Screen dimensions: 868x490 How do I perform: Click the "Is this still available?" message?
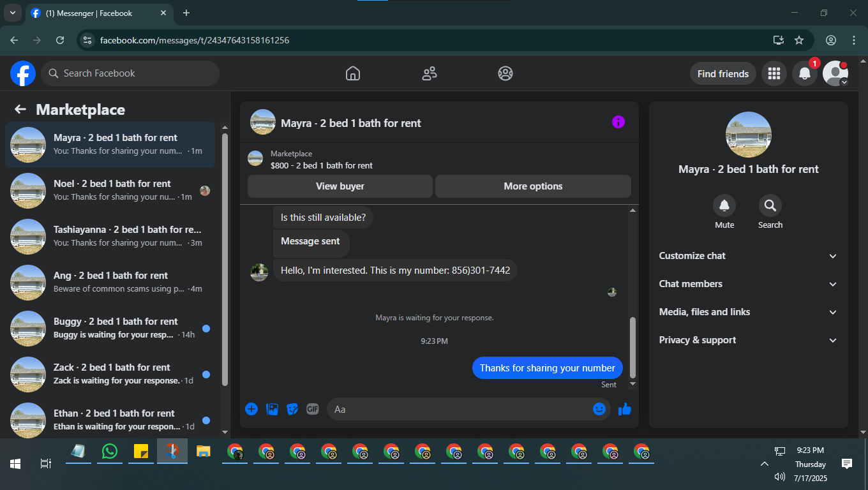tap(324, 217)
